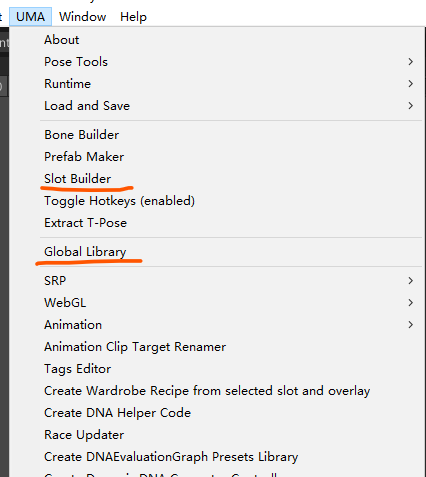Expand Load and Save submenu arrow
The height and width of the screenshot is (477, 426).
(x=411, y=106)
